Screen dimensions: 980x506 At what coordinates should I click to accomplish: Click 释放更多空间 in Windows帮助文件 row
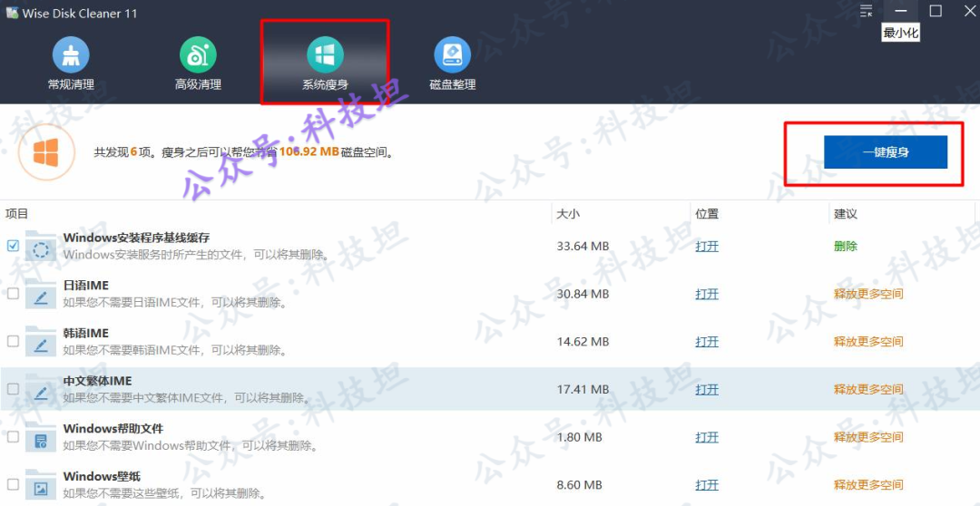868,437
